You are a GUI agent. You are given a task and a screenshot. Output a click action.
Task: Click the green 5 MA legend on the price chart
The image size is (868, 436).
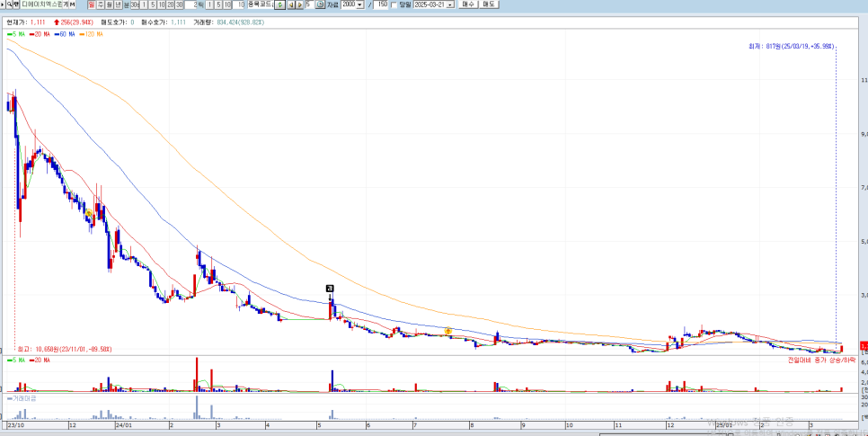pos(15,34)
